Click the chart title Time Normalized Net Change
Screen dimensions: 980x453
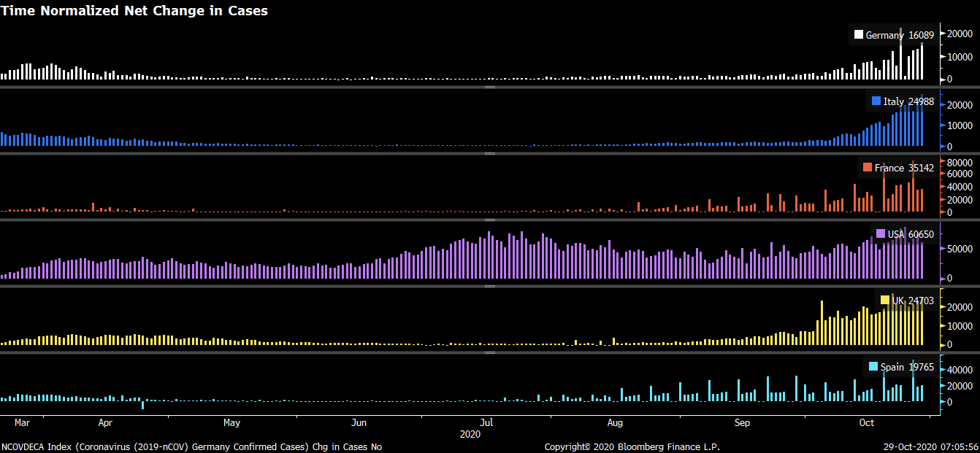point(134,10)
